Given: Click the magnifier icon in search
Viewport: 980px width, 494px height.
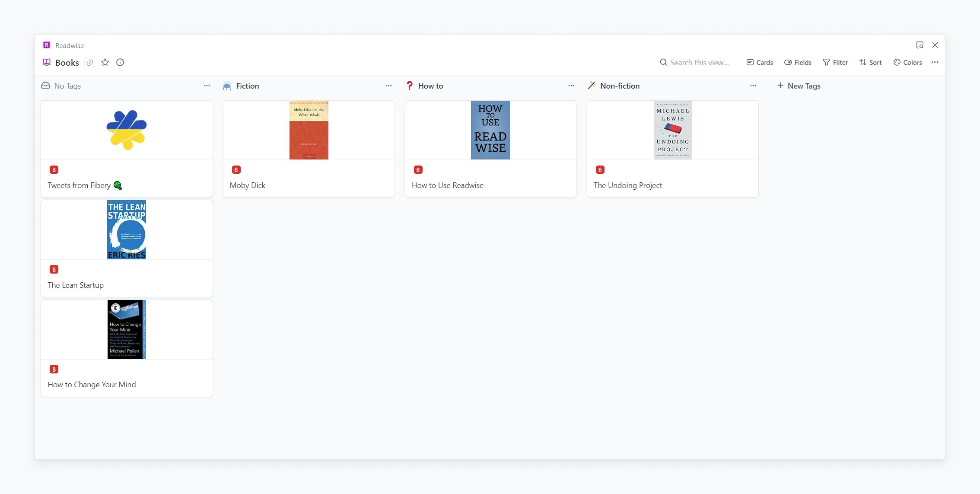Looking at the screenshot, I should [x=663, y=63].
